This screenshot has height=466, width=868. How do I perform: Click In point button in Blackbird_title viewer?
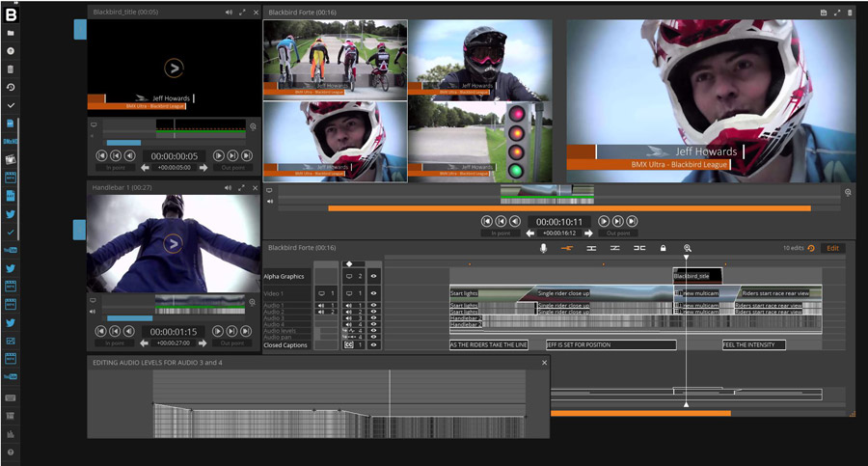tap(115, 167)
